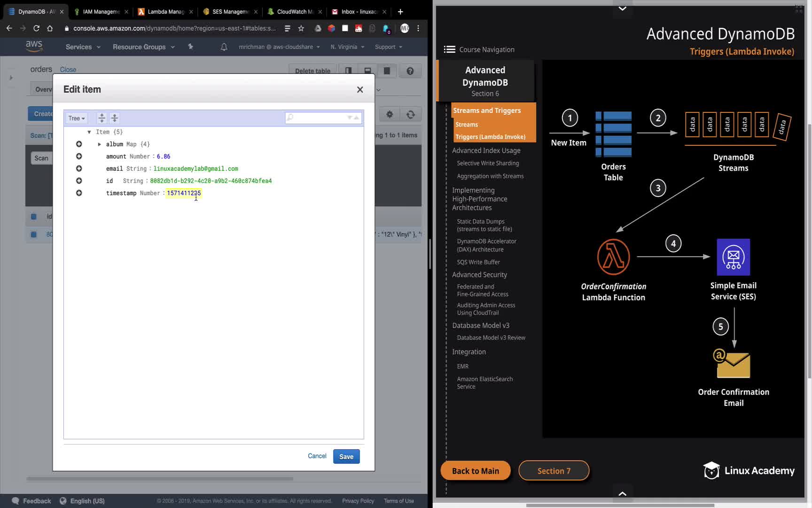The width and height of the screenshot is (812, 508).
Task: Collapse the root Item node
Action: coord(89,132)
